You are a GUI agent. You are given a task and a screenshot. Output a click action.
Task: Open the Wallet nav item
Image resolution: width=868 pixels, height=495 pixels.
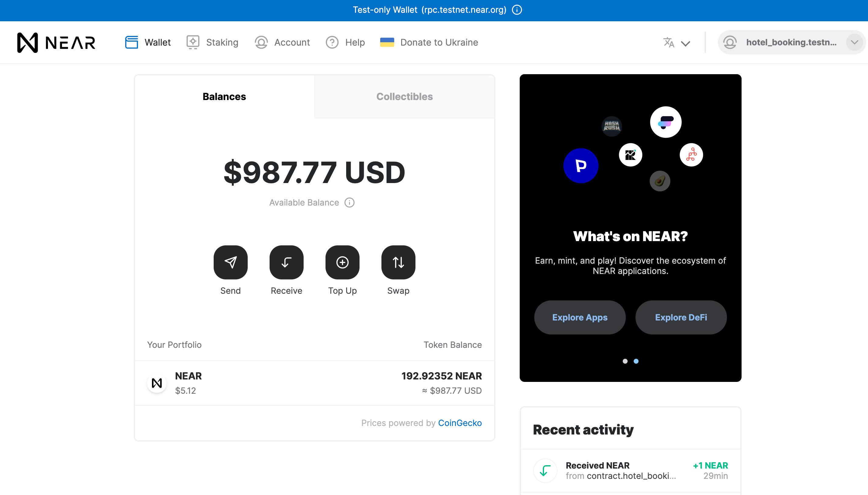148,42
